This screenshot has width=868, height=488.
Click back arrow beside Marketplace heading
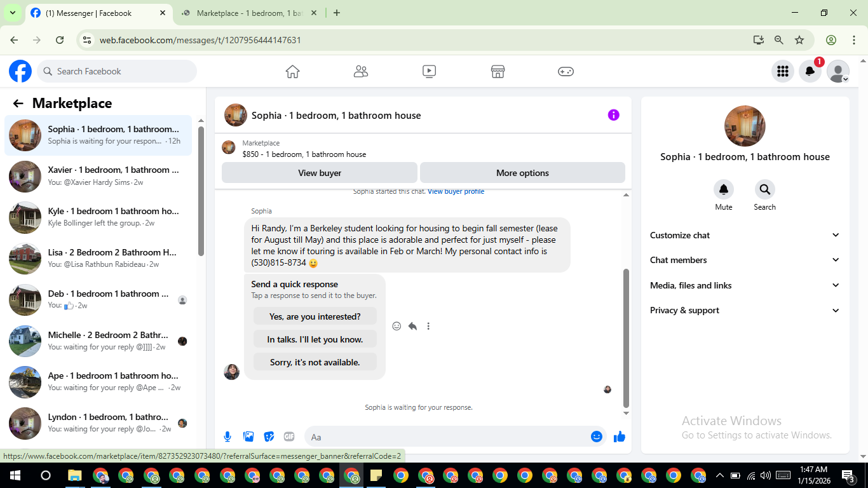click(x=18, y=104)
